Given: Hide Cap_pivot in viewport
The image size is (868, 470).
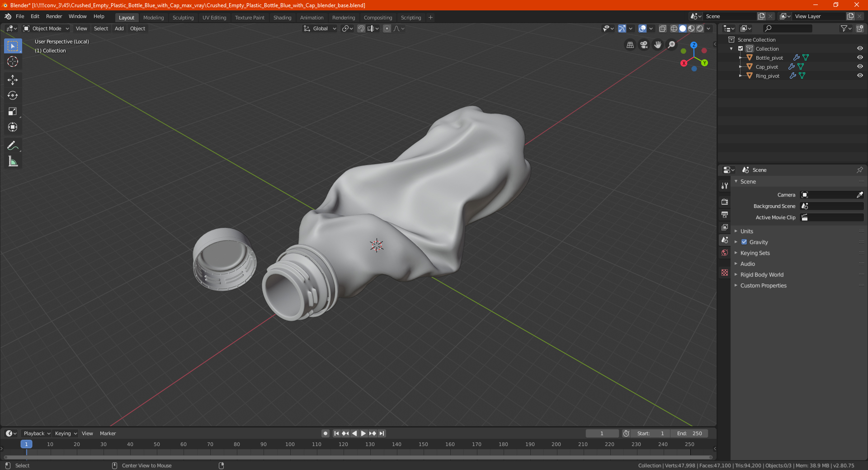Looking at the screenshot, I should [860, 66].
